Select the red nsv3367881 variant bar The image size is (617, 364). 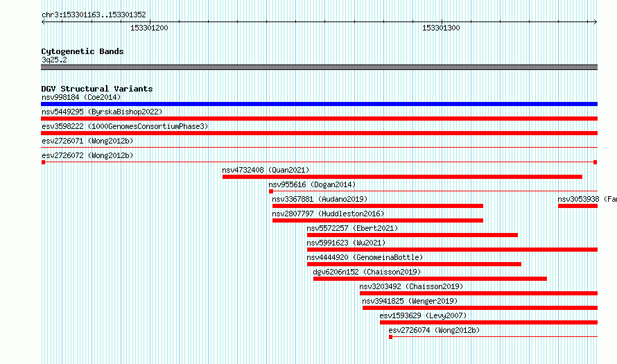(377, 206)
